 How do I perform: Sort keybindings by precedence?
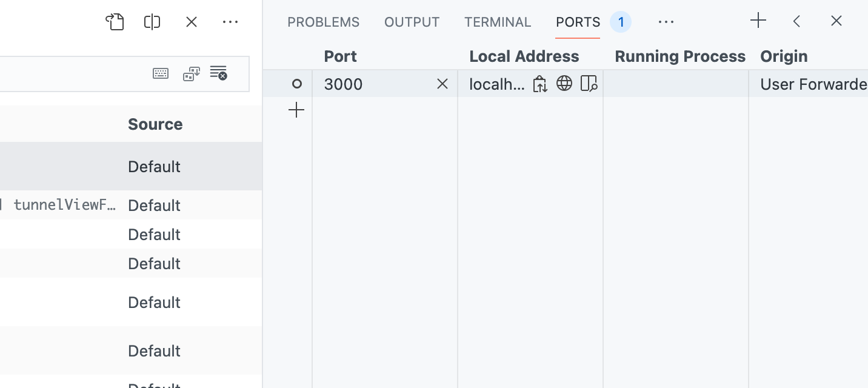click(192, 73)
